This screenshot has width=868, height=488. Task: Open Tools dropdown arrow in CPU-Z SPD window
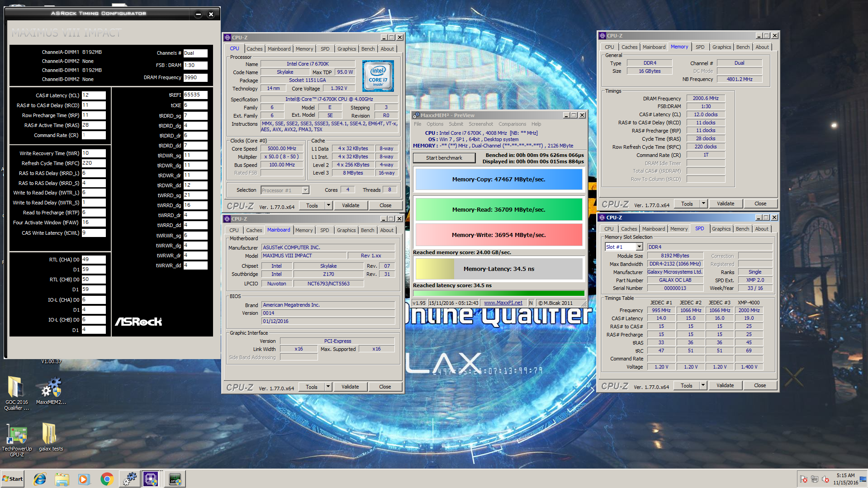[x=703, y=385]
